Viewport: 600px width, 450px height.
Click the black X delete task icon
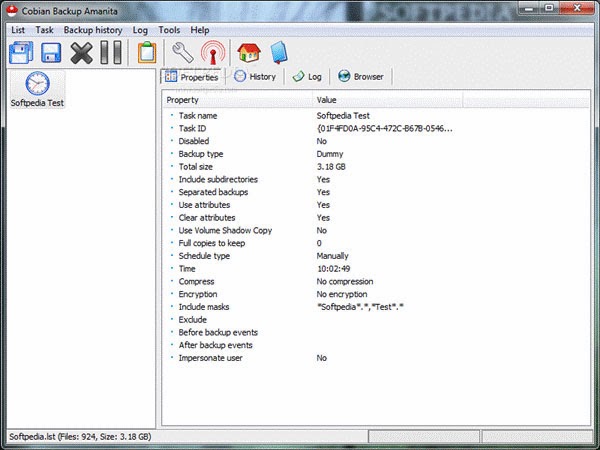(81, 52)
